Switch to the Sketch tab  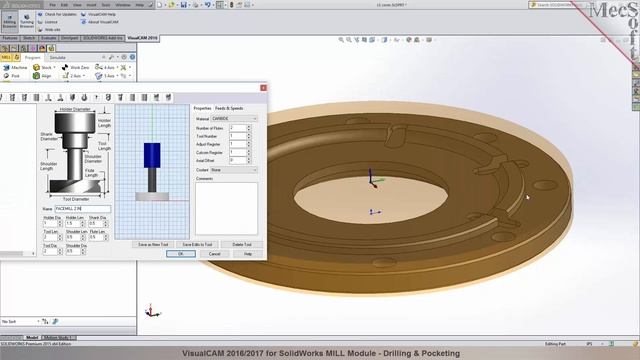click(x=29, y=38)
